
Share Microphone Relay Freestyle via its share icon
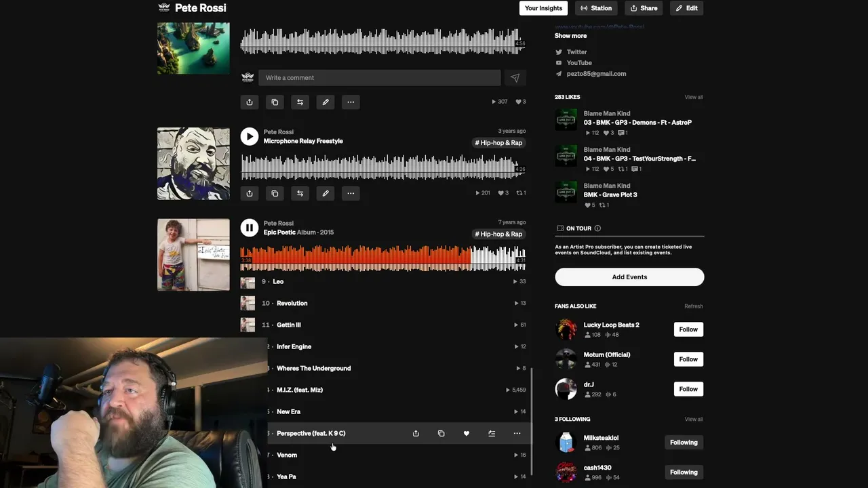[x=250, y=193]
